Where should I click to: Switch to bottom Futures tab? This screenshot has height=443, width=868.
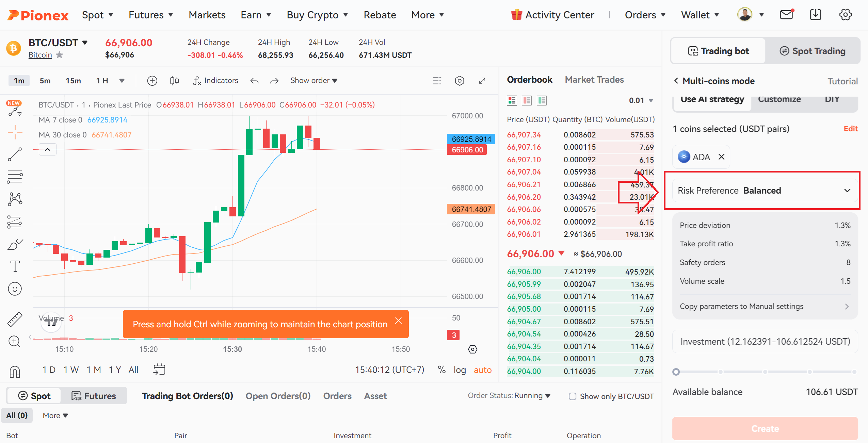click(94, 396)
